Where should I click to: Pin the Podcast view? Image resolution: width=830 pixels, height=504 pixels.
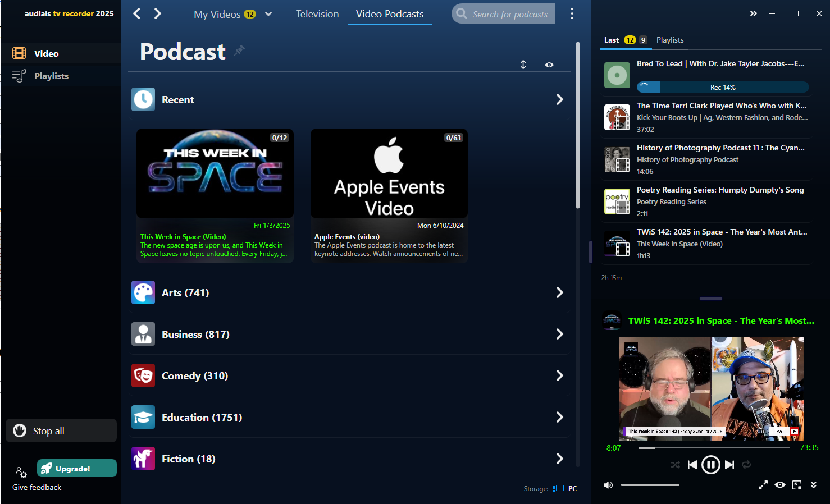[239, 51]
